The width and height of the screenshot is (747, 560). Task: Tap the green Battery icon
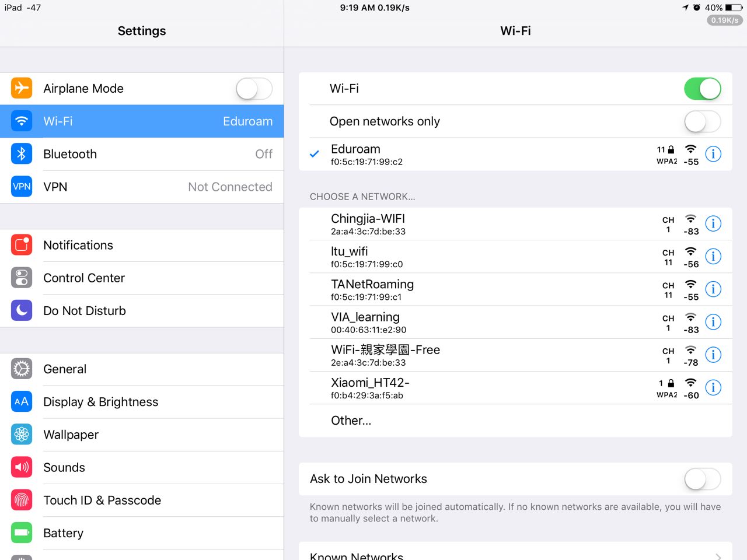point(22,533)
